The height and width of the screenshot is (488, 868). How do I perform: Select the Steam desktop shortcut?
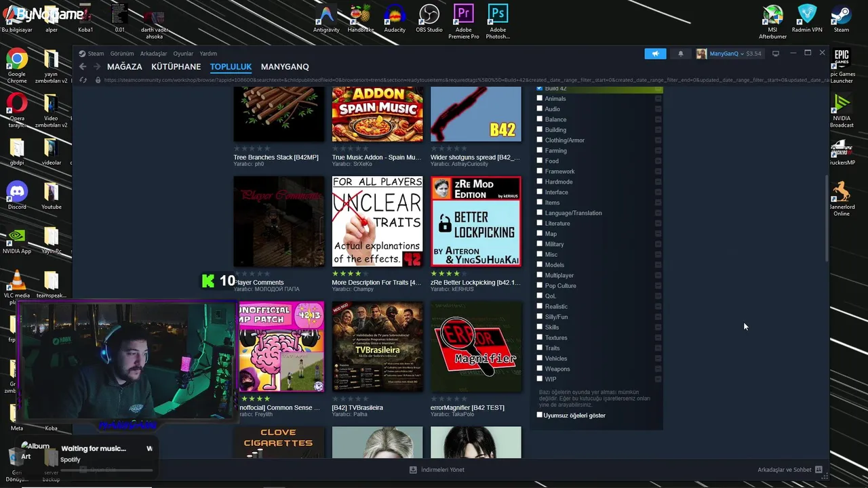coord(842,19)
